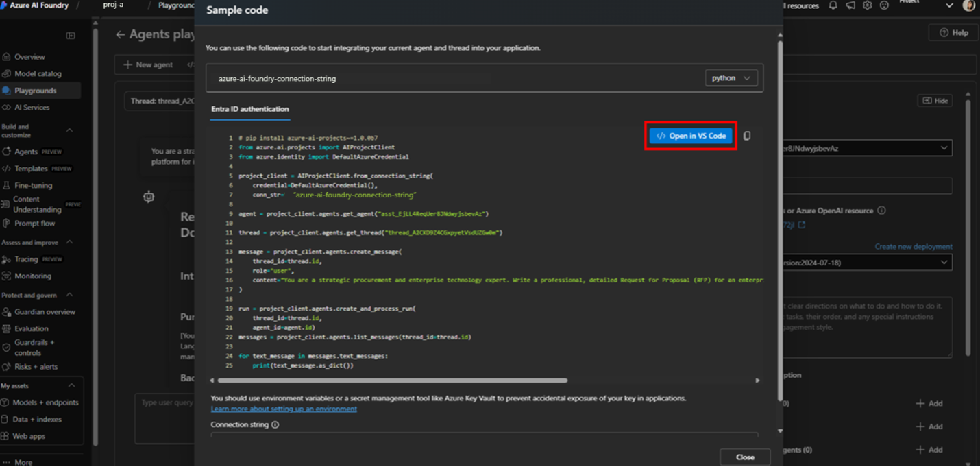Copy the sample code snippet
This screenshot has height=469, width=980.
coord(747,135)
